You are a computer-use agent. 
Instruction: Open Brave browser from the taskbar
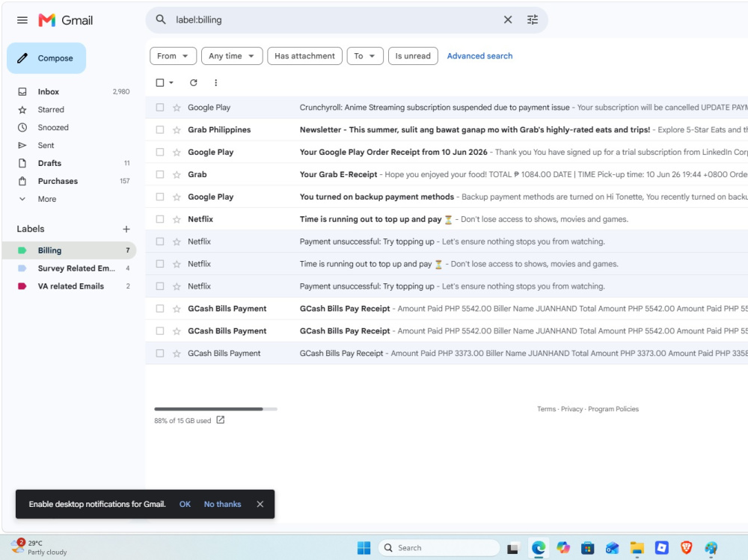pyautogui.click(x=686, y=548)
